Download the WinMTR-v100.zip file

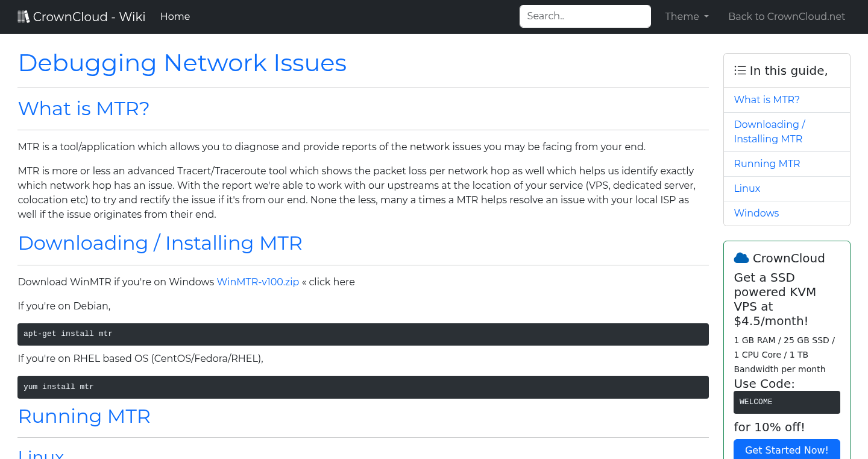(x=258, y=282)
